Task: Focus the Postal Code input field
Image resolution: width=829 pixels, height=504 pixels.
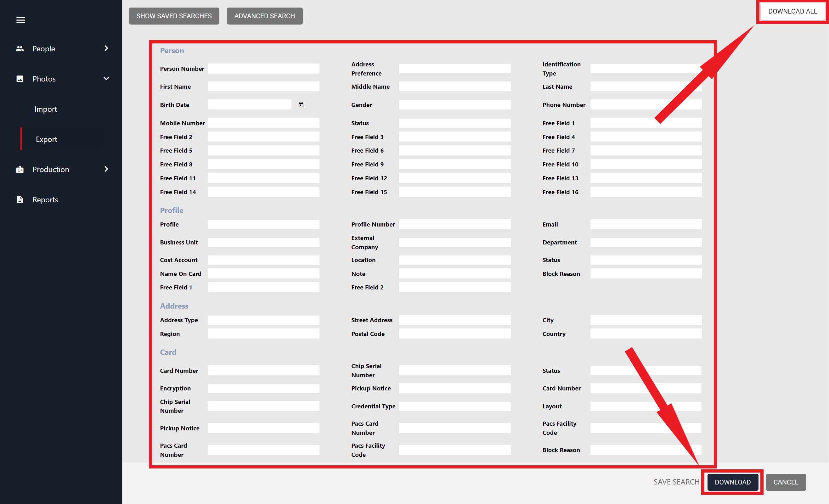Action: (454, 333)
